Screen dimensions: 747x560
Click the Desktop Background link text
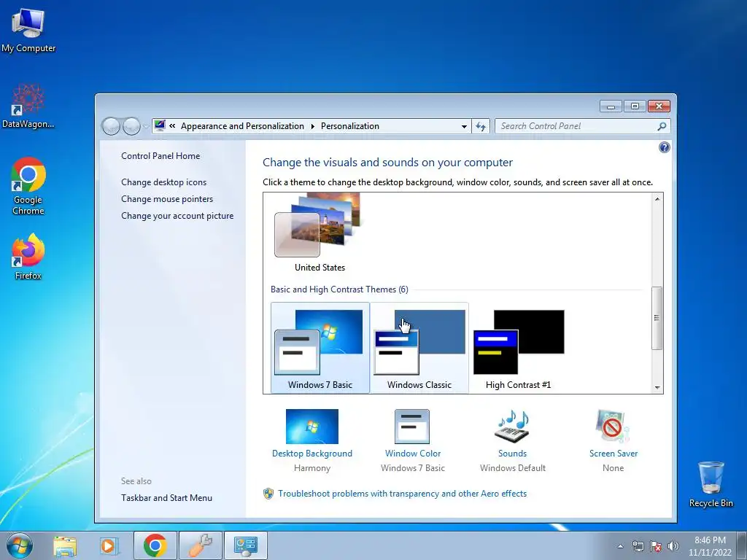pyautogui.click(x=312, y=454)
